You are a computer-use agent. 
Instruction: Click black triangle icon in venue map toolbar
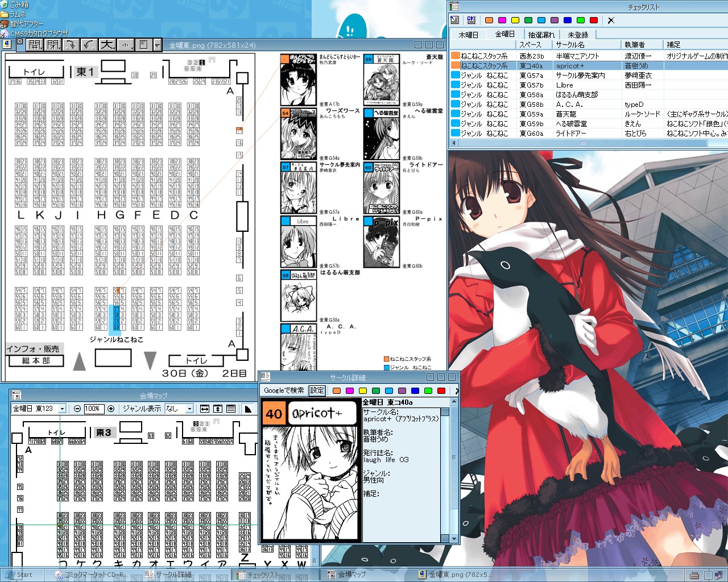click(x=248, y=409)
